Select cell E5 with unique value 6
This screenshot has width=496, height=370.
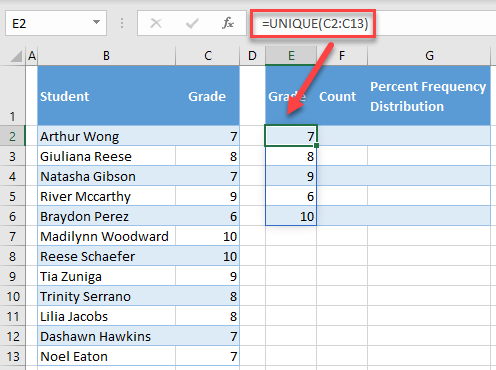click(291, 196)
